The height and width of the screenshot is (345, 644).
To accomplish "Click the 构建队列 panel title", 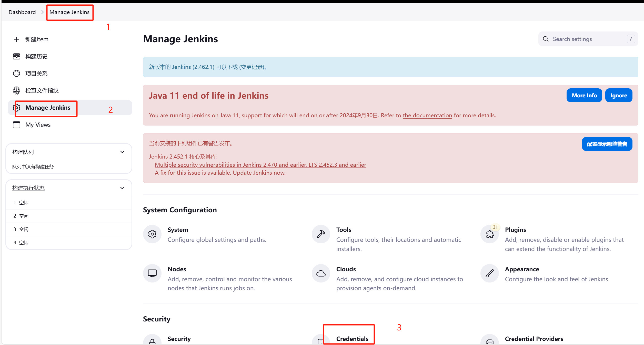I will point(23,152).
